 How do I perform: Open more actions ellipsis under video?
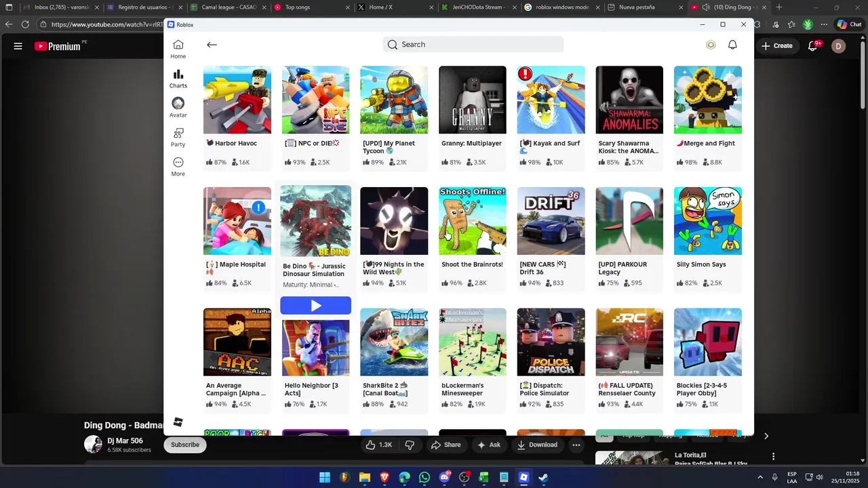[x=576, y=445]
